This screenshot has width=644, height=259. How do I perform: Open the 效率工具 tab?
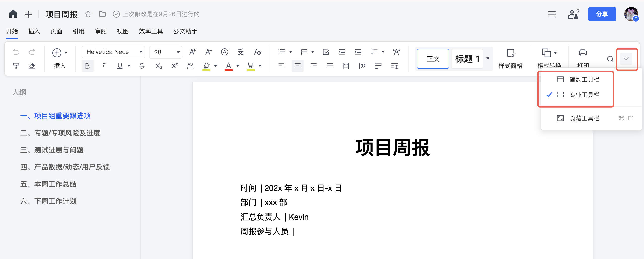click(151, 31)
